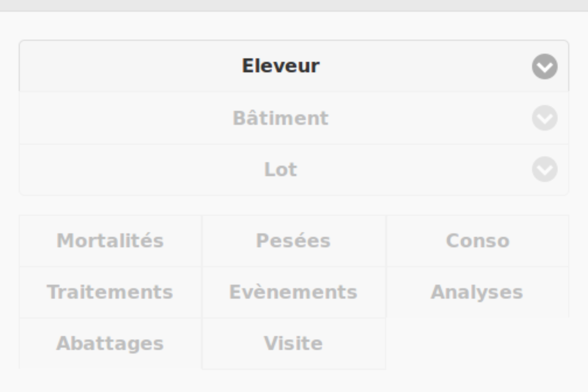
Task: Choose the Abattages tile
Action: coord(110,343)
